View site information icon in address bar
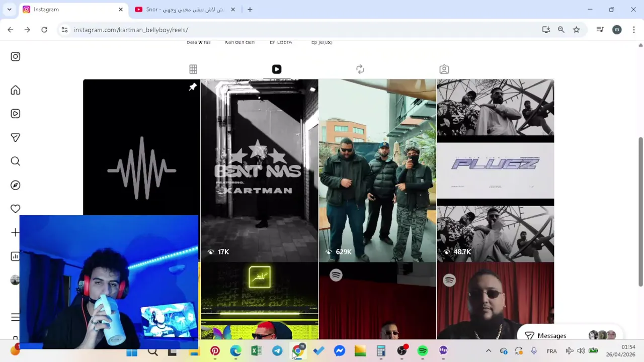Screen dimensions: 644x362 click(64, 30)
